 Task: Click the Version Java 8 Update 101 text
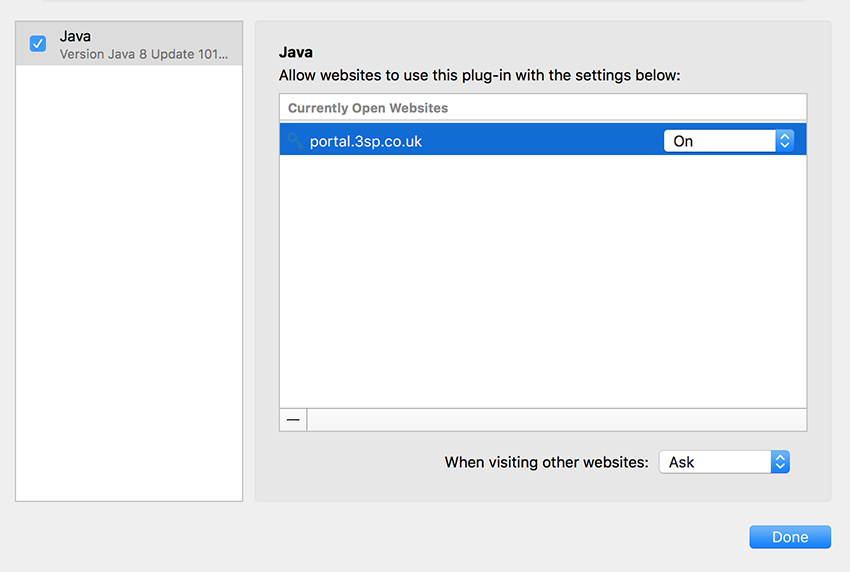click(144, 54)
